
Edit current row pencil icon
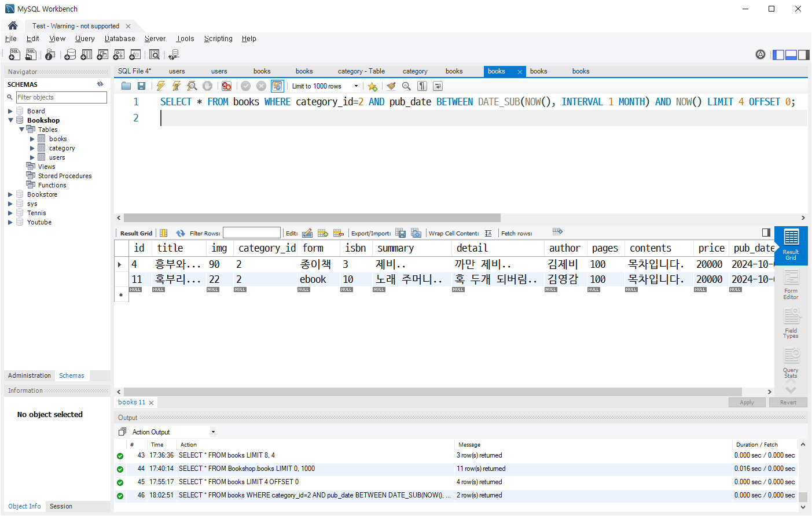click(307, 233)
